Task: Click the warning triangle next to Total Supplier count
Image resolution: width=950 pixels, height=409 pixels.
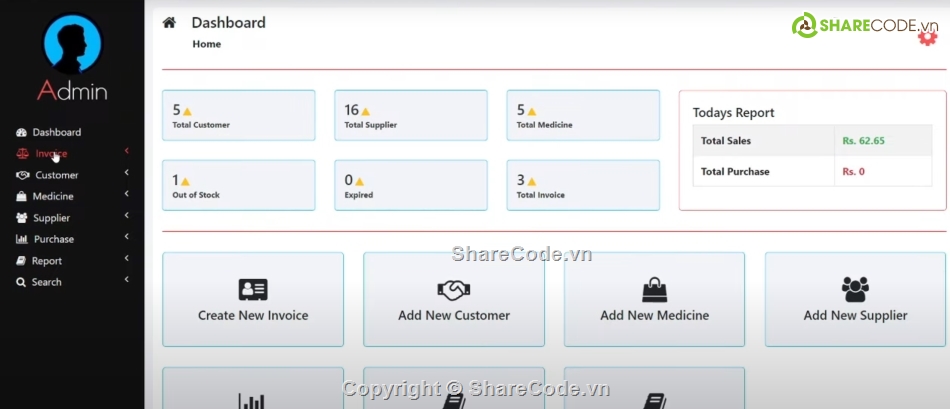Action: (365, 111)
